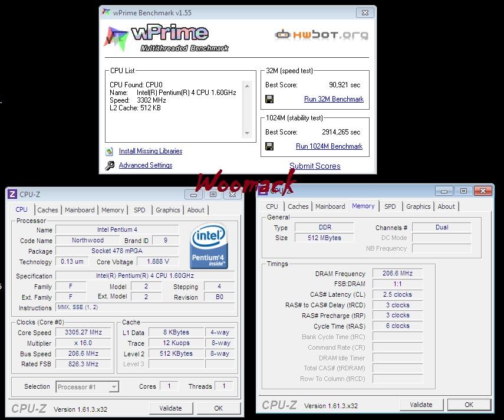Click the memory Type field DDR
Viewport: 504px width, 420px height.
pos(325,227)
